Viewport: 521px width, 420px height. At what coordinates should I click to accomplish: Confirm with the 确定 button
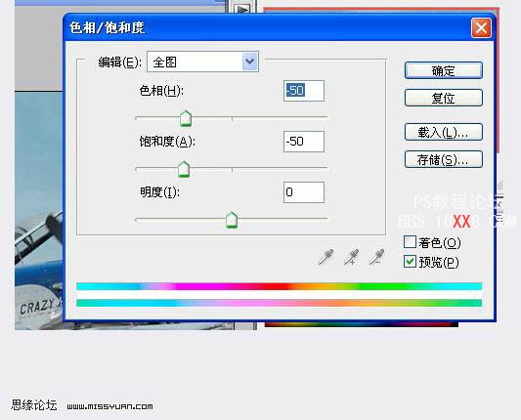(x=444, y=70)
